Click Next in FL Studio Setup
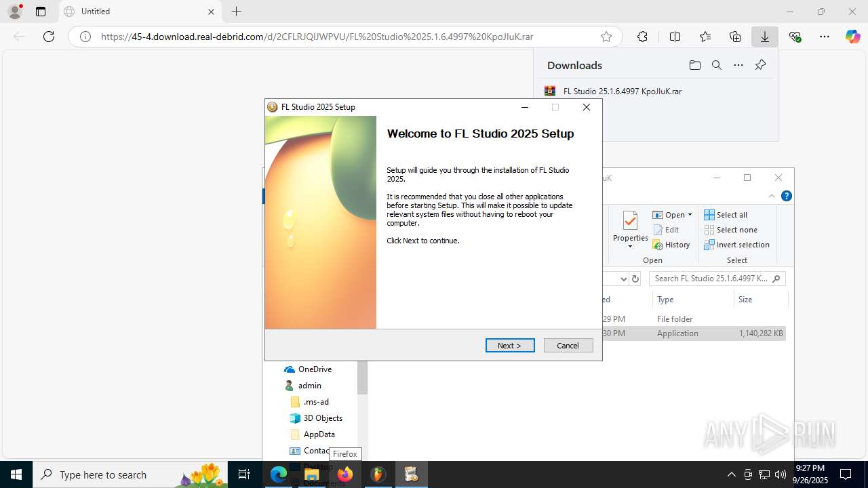Screen dimensions: 868x488 coord(510,346)
